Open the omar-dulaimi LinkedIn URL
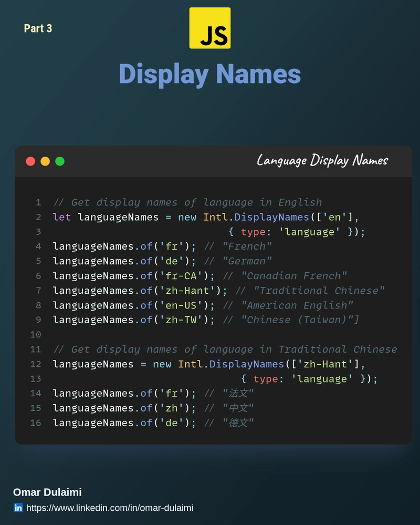 coord(109,508)
